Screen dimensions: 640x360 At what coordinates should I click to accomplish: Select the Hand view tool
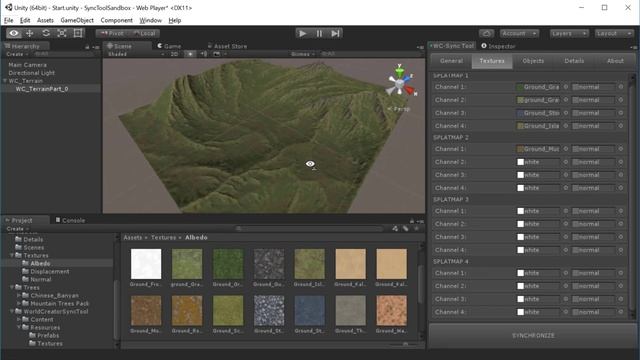13,33
